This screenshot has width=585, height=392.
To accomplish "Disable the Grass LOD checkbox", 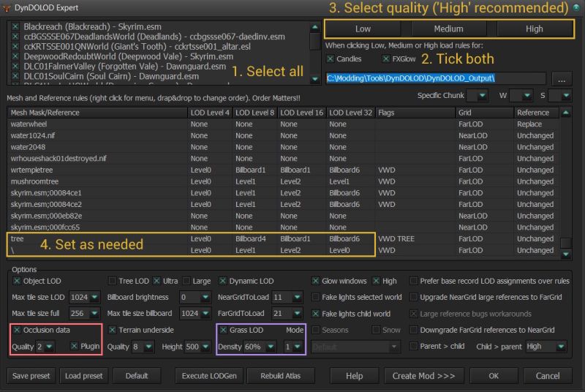I will pos(223,330).
